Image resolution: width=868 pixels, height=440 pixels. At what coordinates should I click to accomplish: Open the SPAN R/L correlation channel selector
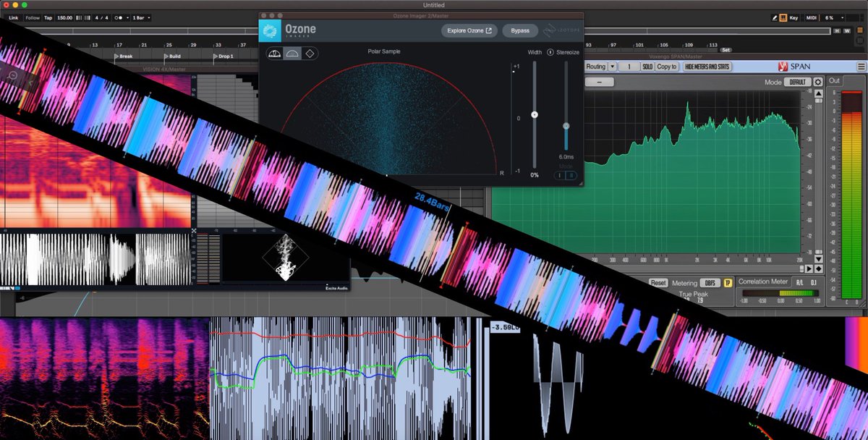[x=801, y=282]
